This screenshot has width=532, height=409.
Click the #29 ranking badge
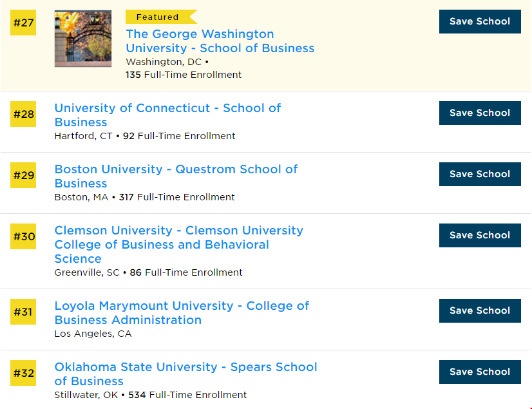point(24,176)
